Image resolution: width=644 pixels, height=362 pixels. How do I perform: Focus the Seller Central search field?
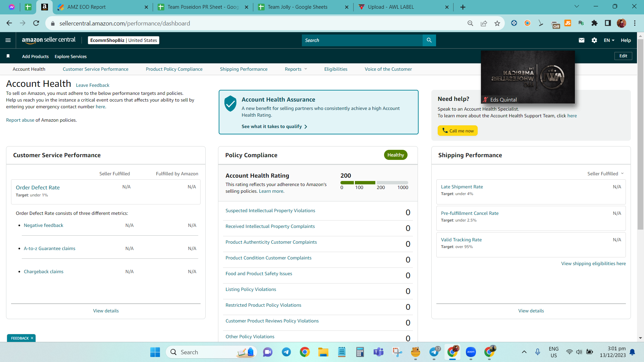click(x=362, y=40)
